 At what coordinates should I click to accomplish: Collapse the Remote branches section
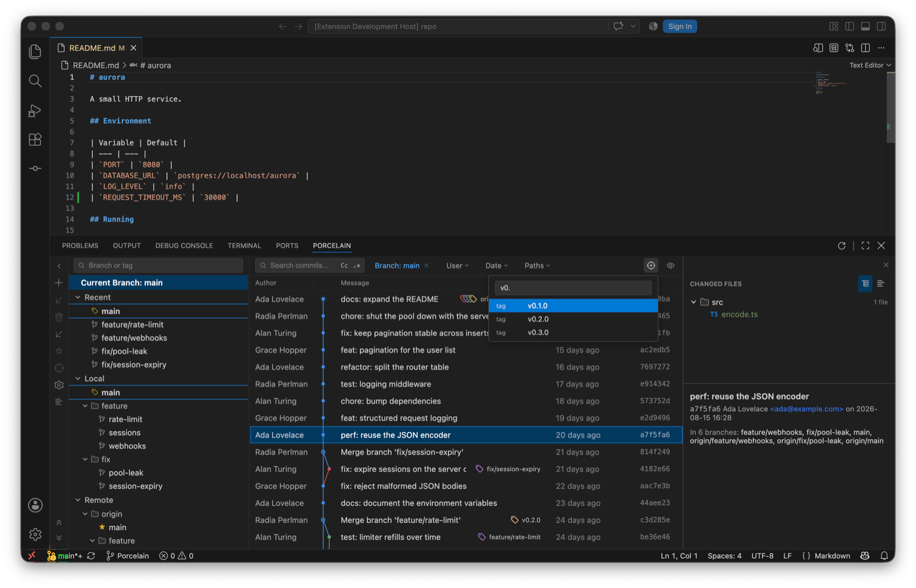tap(78, 500)
